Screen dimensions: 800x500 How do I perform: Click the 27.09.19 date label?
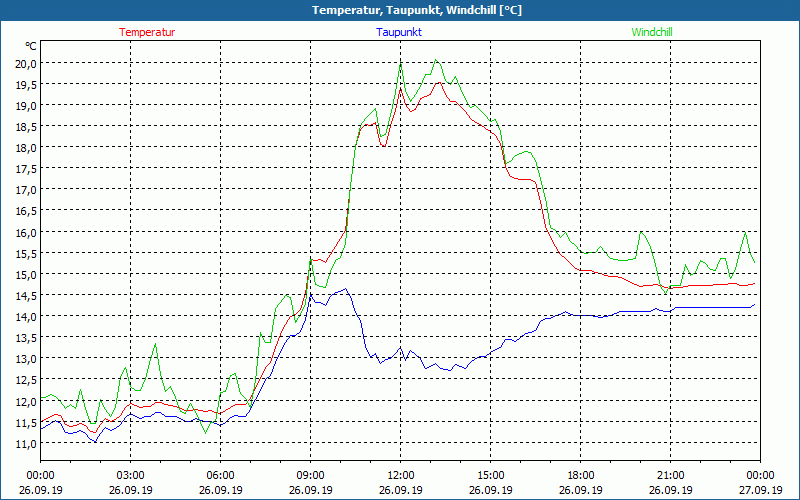[761, 490]
